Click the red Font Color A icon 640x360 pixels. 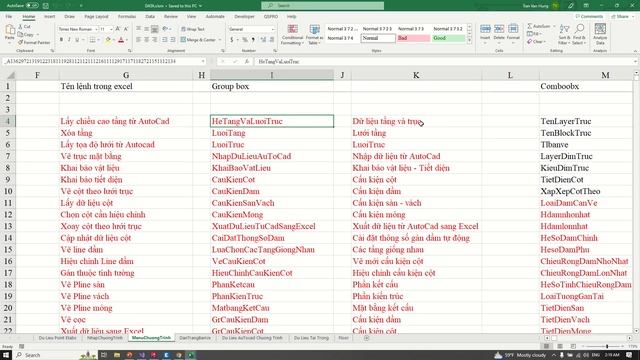tap(121, 40)
